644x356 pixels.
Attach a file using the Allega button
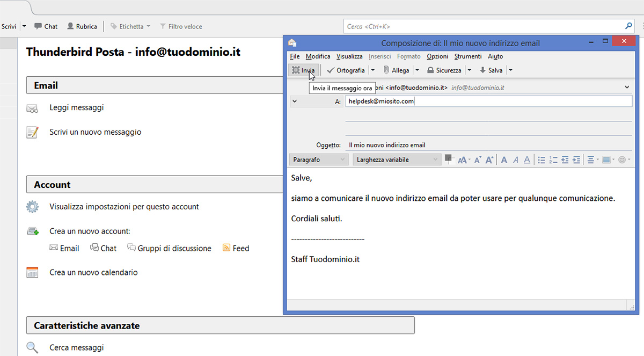[x=397, y=70]
